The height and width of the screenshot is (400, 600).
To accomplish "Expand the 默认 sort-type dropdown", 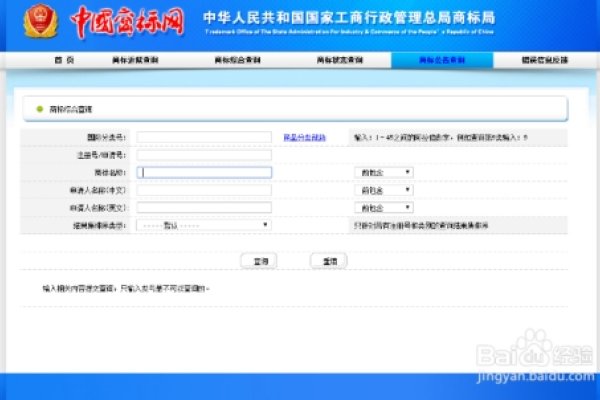I will pyautogui.click(x=204, y=225).
